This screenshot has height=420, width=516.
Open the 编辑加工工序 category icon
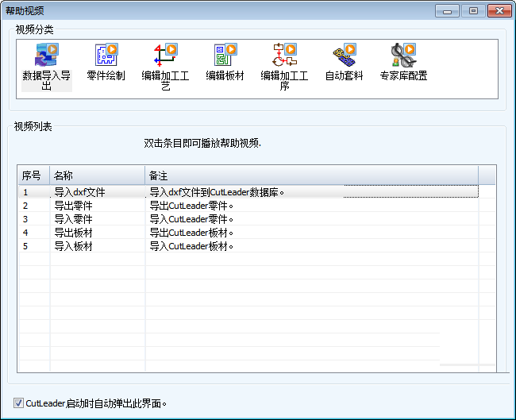284,56
